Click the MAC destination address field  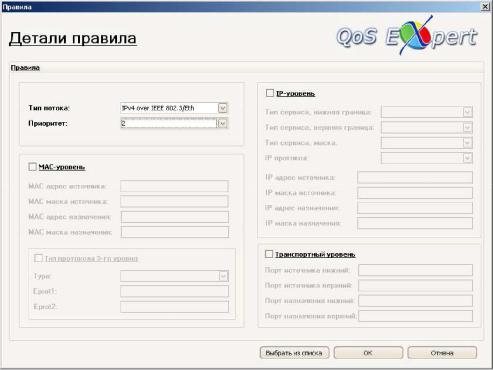(x=174, y=217)
